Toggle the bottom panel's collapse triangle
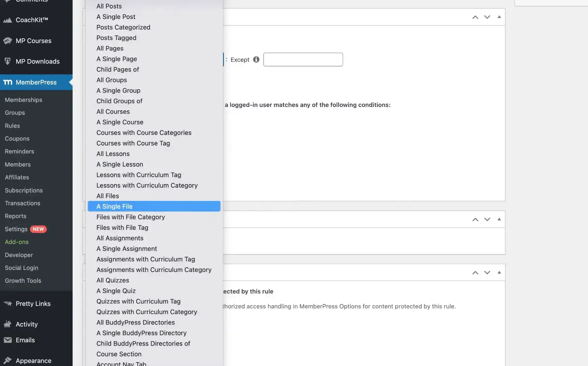 [x=499, y=272]
